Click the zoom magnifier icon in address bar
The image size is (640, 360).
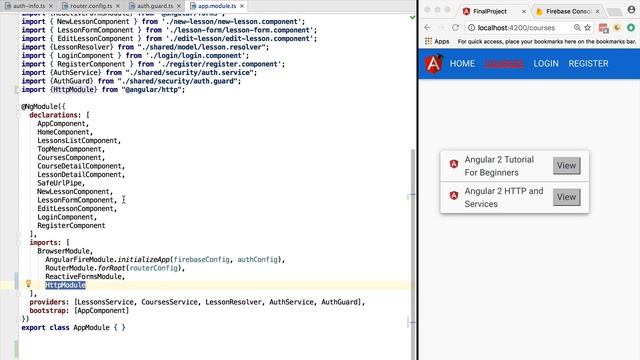577,27
